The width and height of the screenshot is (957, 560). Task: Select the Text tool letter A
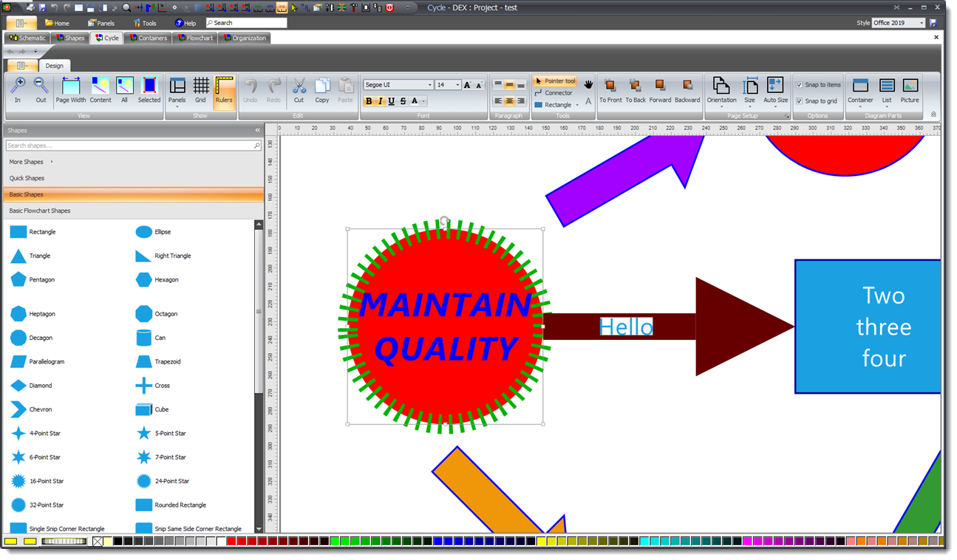[x=588, y=101]
